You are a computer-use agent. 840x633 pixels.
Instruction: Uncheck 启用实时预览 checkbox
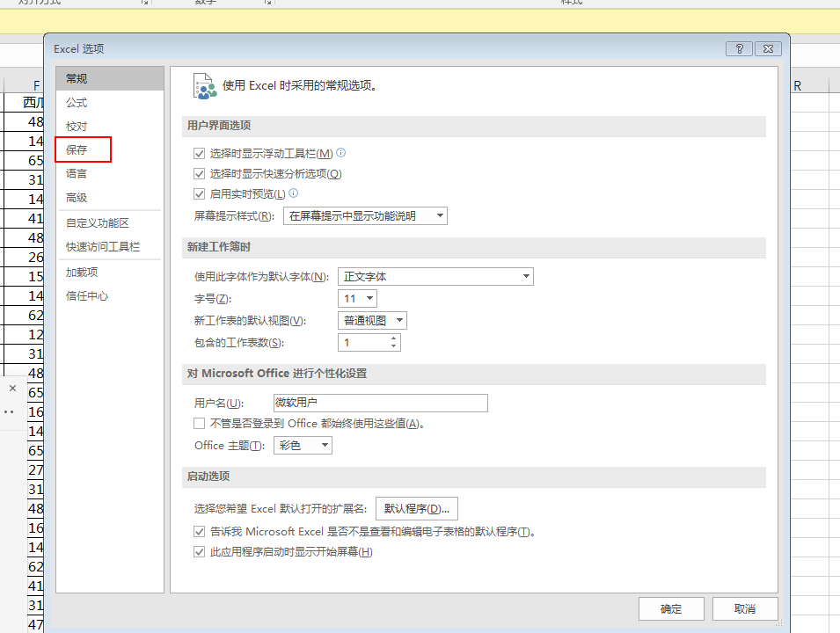click(200, 194)
